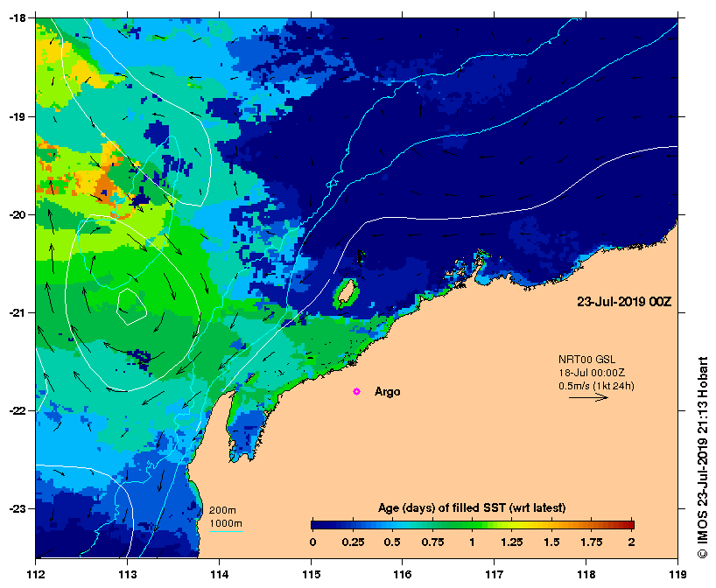Screen dimensions: 716x588
Task: Click the colorbar at the green 1 mark
Action: [472, 524]
